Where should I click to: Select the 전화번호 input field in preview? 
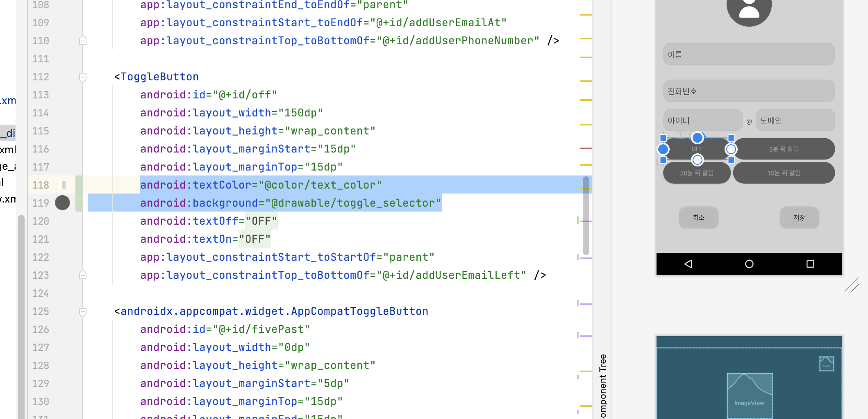(x=749, y=91)
